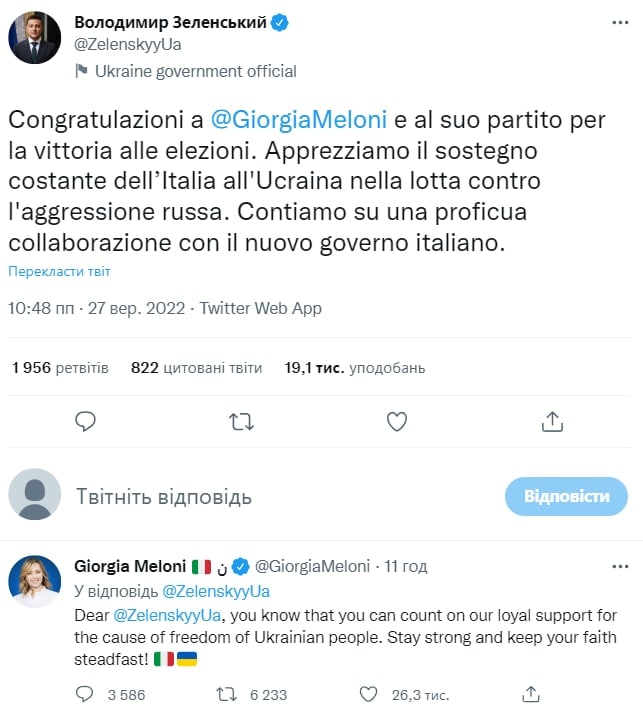This screenshot has height=713, width=643.
Task: Retweet Zelensky's congratulations tweet
Action: pos(241,421)
